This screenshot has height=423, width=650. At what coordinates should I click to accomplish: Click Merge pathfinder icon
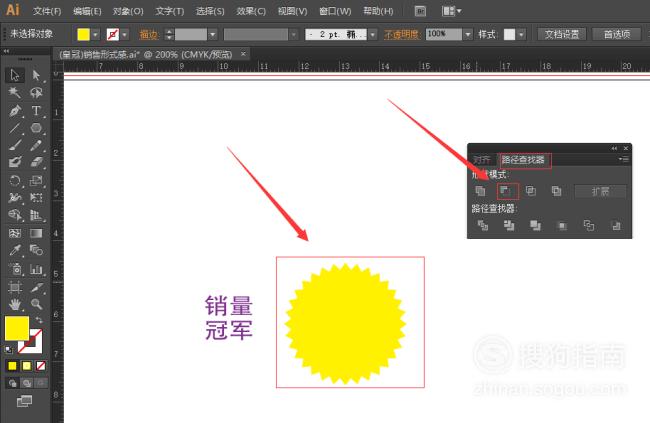point(536,226)
